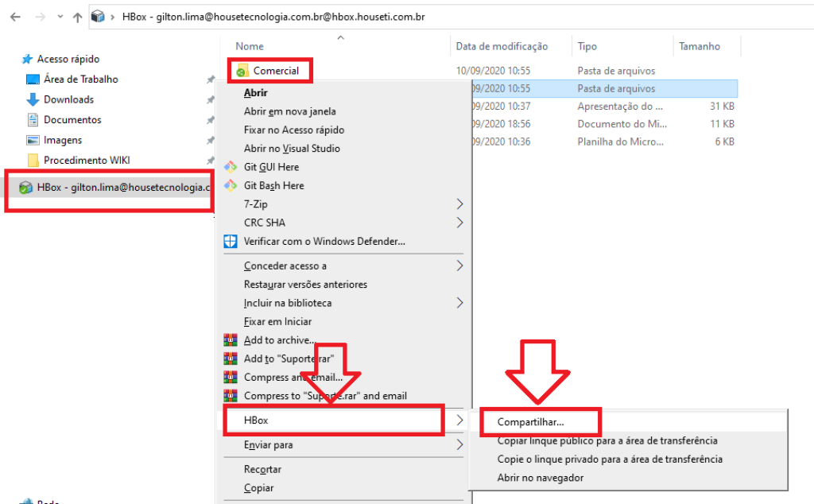
Task: Click the Git GUI Here icon
Action: (x=231, y=167)
